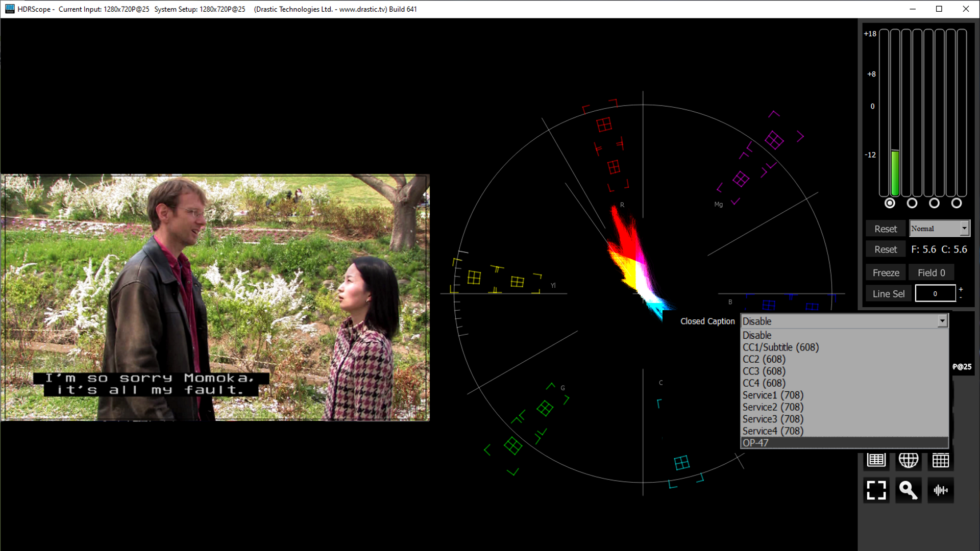This screenshot has height=551, width=980.
Task: Minimize the HDRScope window
Action: point(913,9)
